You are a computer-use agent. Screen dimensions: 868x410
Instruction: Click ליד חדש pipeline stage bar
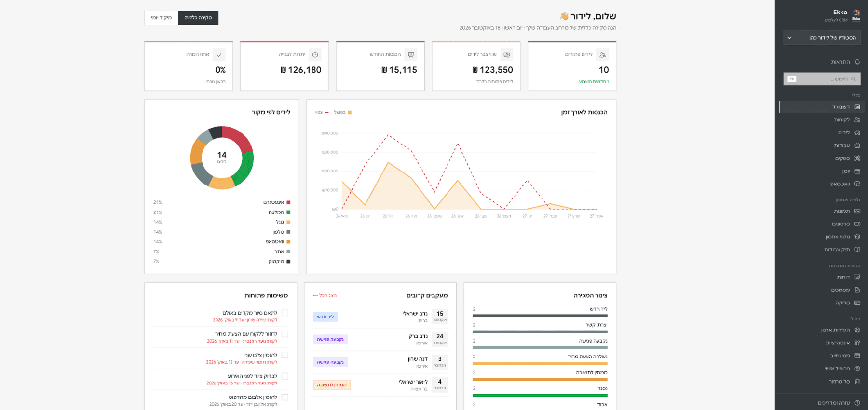click(540, 316)
